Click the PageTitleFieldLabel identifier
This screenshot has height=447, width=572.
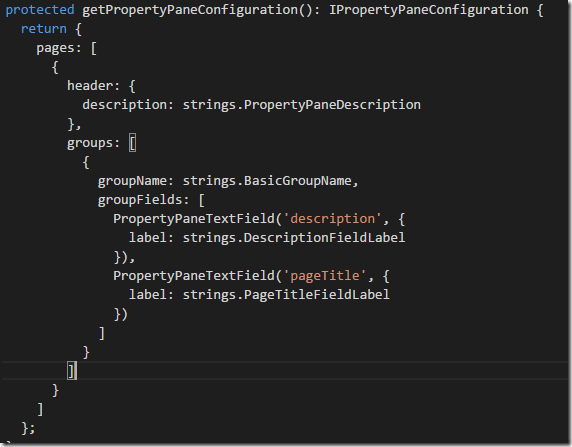tap(317, 295)
